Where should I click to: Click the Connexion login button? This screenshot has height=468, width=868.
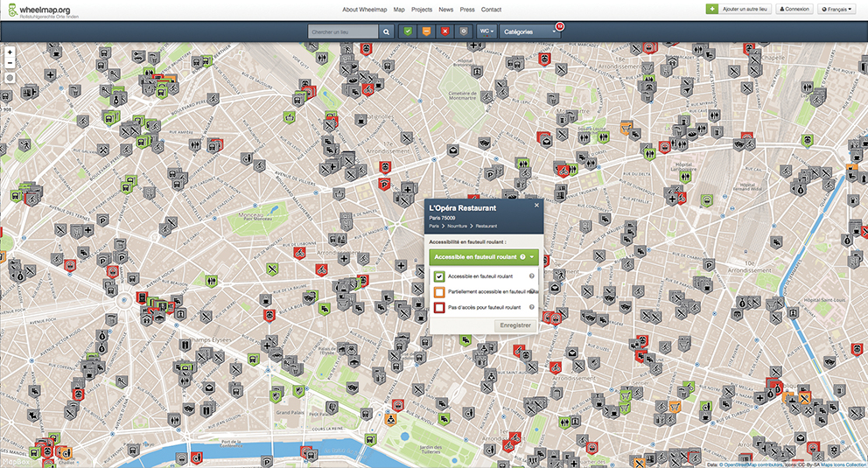794,9
